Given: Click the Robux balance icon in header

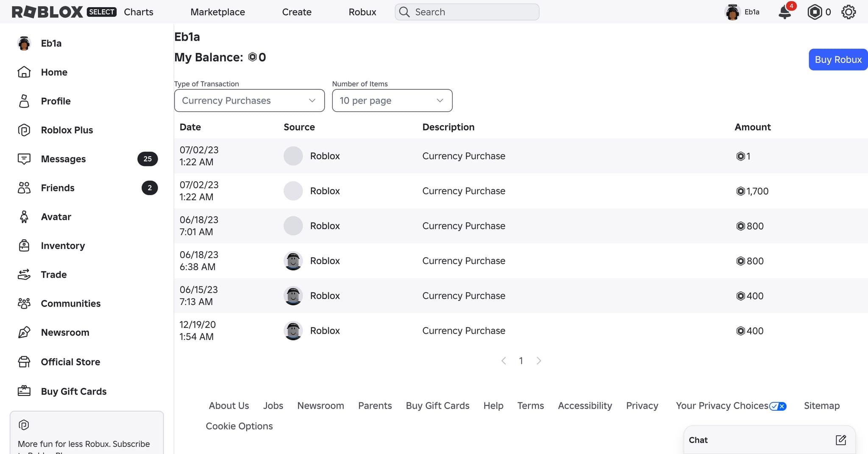Looking at the screenshot, I should pos(815,12).
